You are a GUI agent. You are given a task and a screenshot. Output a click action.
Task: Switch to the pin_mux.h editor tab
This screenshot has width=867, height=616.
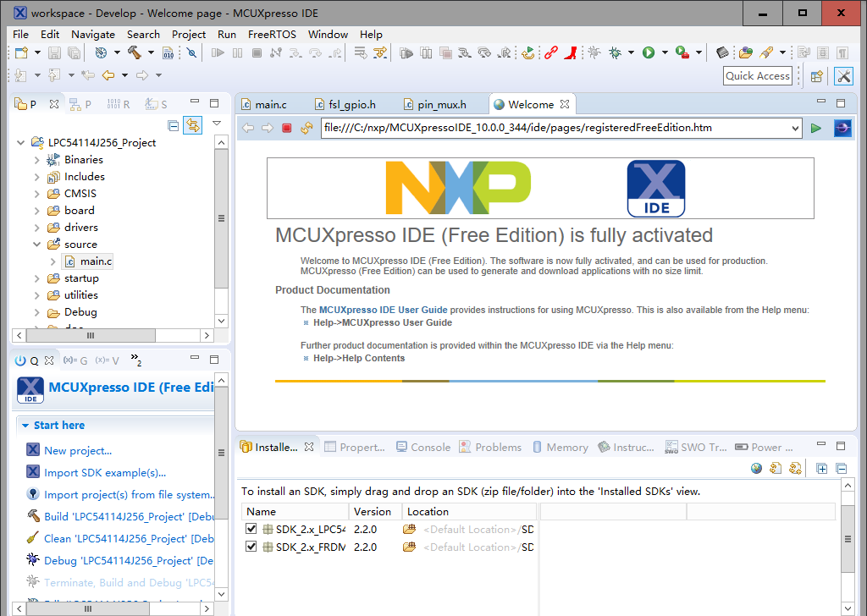[436, 104]
